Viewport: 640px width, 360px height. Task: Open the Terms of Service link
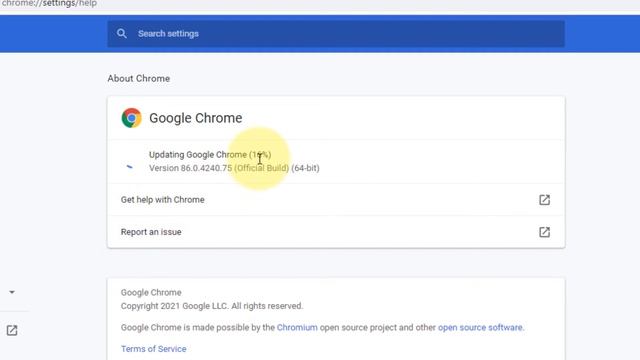(x=153, y=349)
